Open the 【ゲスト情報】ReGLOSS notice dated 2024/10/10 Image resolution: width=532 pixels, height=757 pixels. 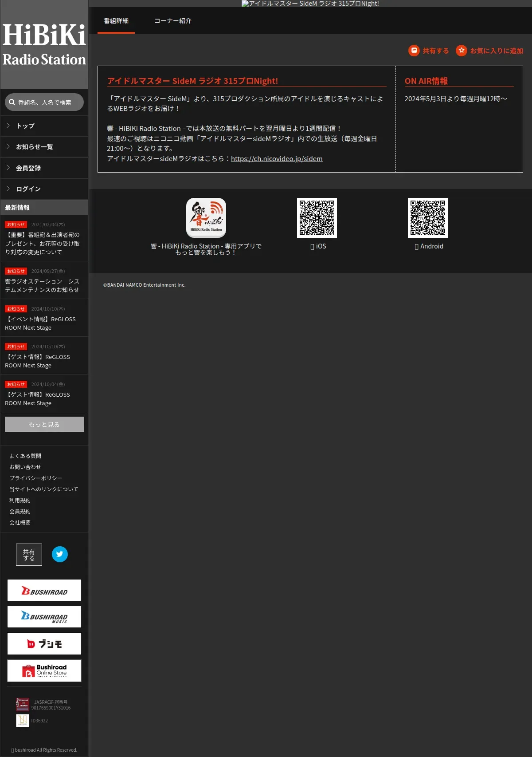38,361
